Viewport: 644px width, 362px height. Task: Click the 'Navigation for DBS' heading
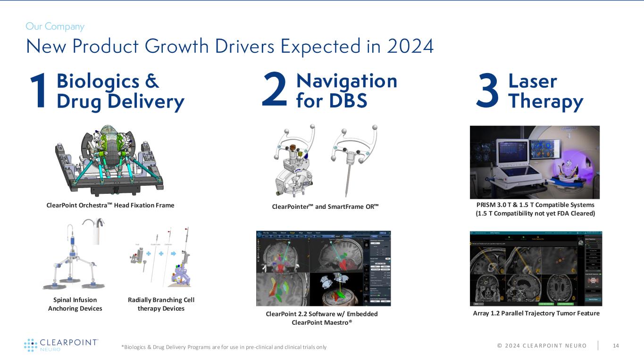point(346,90)
